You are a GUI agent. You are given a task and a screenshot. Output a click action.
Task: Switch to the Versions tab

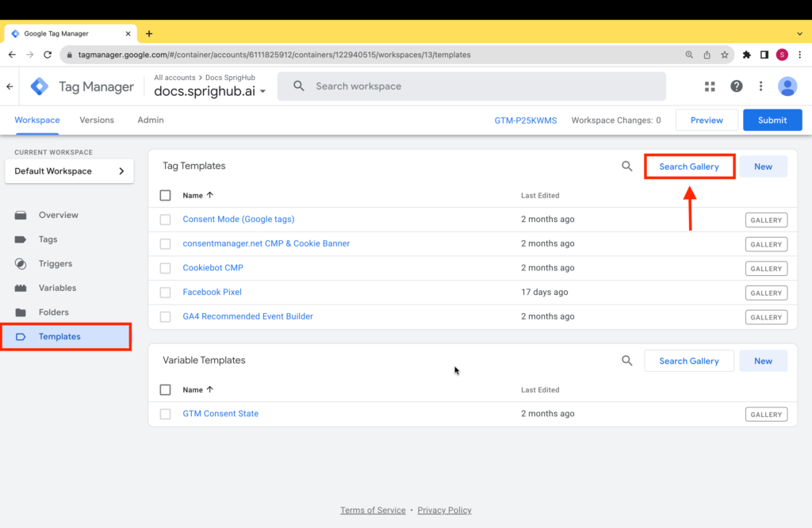97,120
